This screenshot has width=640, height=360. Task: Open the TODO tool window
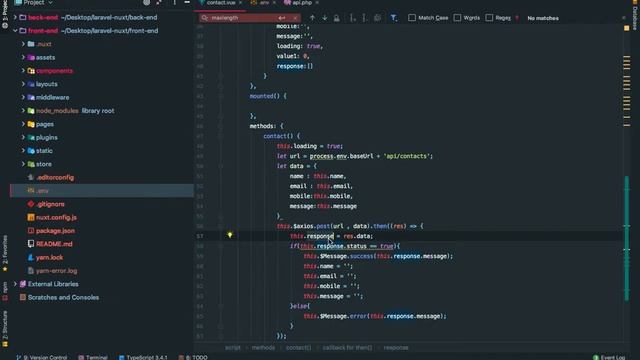(x=193, y=357)
